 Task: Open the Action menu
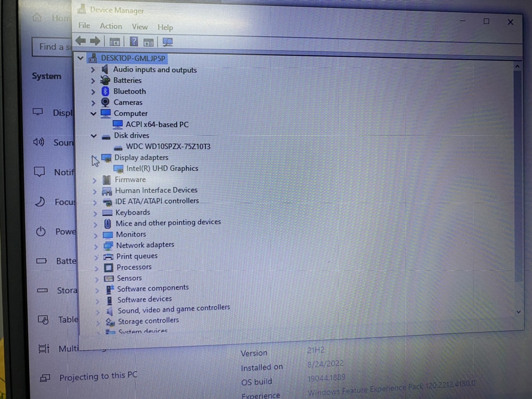coord(110,26)
